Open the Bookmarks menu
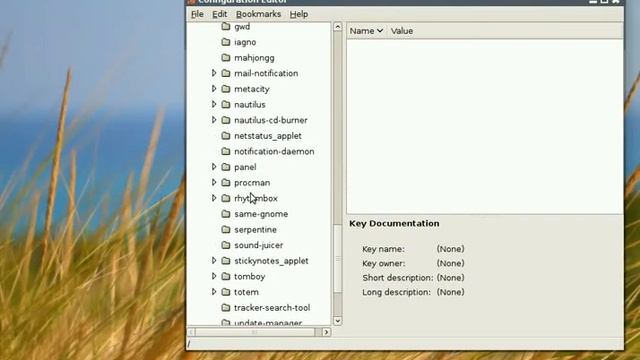The height and width of the screenshot is (360, 640). [x=258, y=14]
